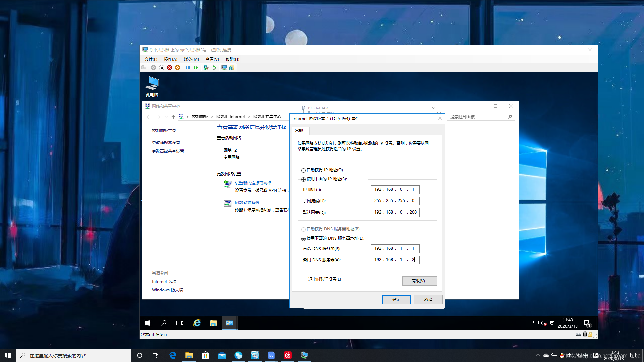The width and height of the screenshot is (644, 362).
Task: Click the Turn Off VM toolbar icon
Action: [x=162, y=68]
